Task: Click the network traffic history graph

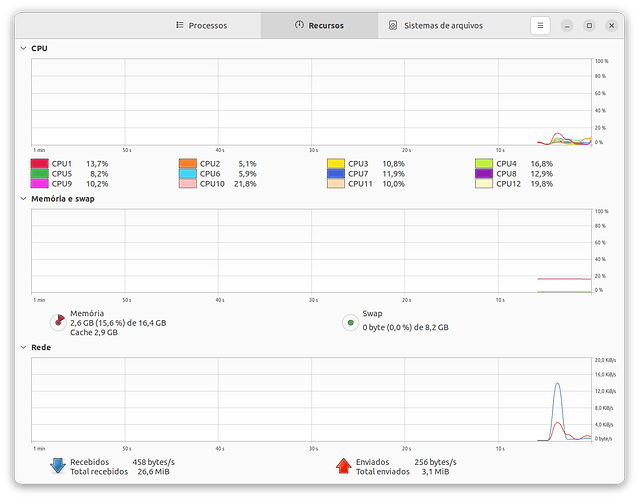Action: pyautogui.click(x=311, y=400)
